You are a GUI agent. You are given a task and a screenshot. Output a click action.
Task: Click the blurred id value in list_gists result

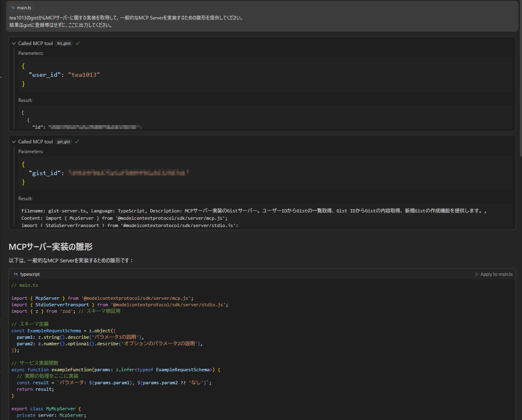click(95, 127)
